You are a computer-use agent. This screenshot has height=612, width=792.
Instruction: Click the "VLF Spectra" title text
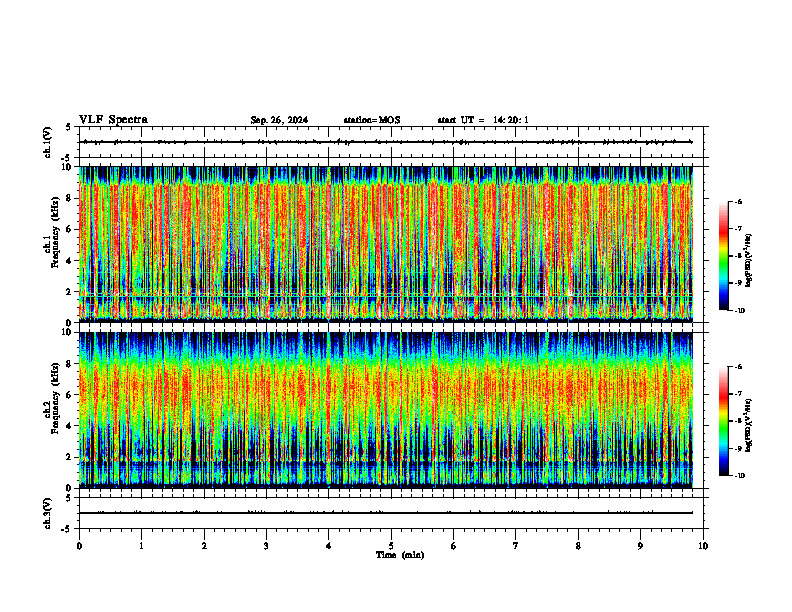tap(113, 120)
